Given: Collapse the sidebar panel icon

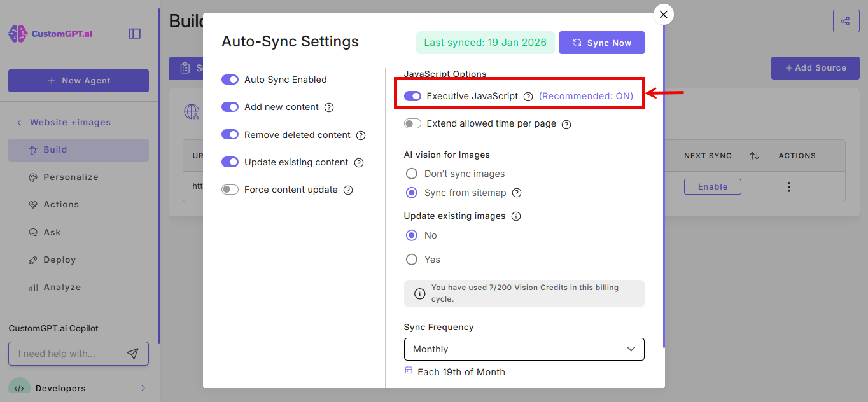Looking at the screenshot, I should pos(135,34).
